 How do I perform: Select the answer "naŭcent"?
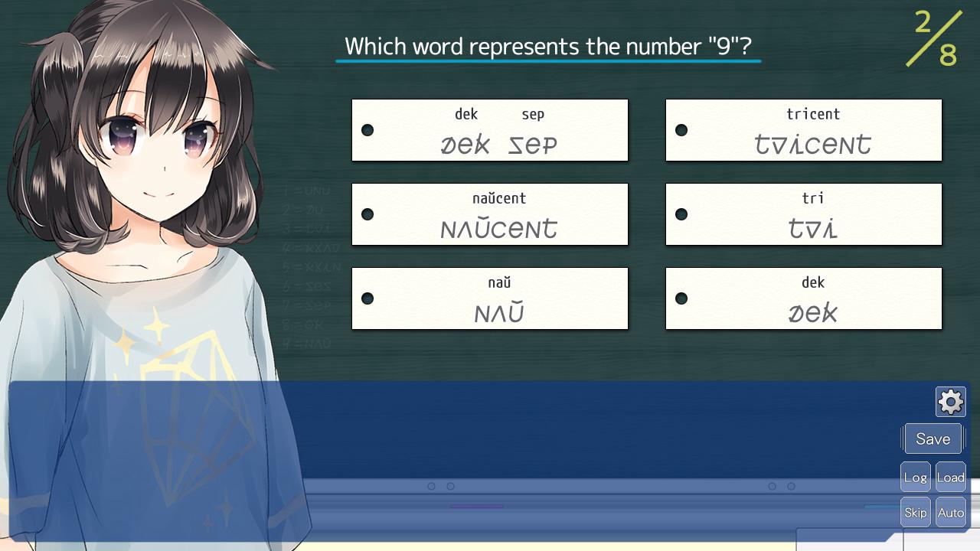tap(490, 214)
